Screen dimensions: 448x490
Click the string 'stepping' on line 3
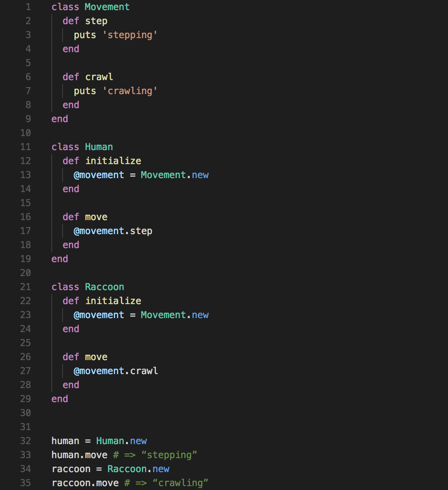click(x=130, y=35)
